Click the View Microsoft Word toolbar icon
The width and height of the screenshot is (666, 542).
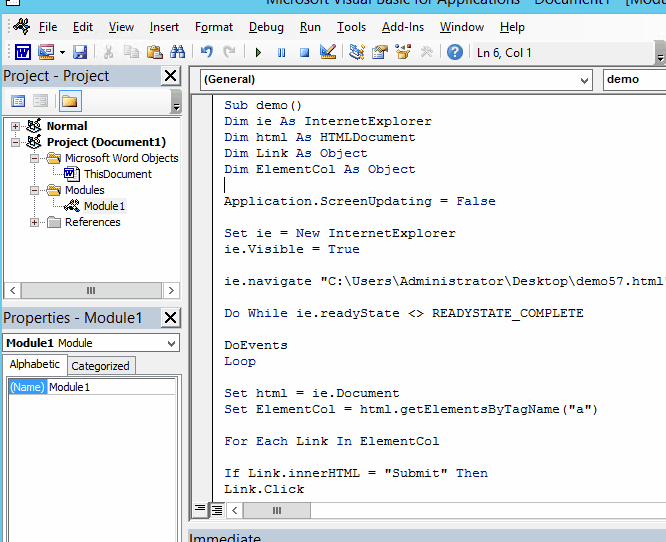23,52
